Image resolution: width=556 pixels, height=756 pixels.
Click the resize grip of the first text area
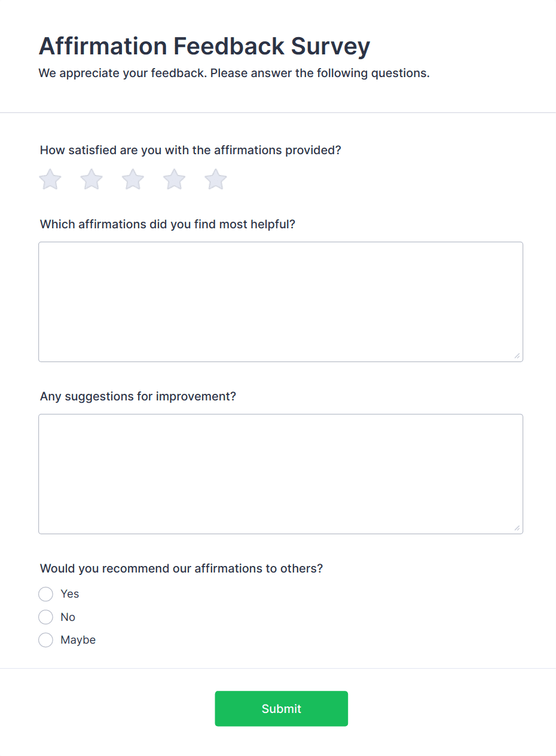click(517, 356)
